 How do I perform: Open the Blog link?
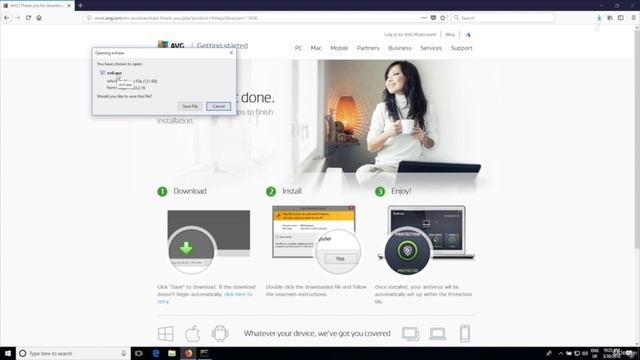pyautogui.click(x=450, y=35)
